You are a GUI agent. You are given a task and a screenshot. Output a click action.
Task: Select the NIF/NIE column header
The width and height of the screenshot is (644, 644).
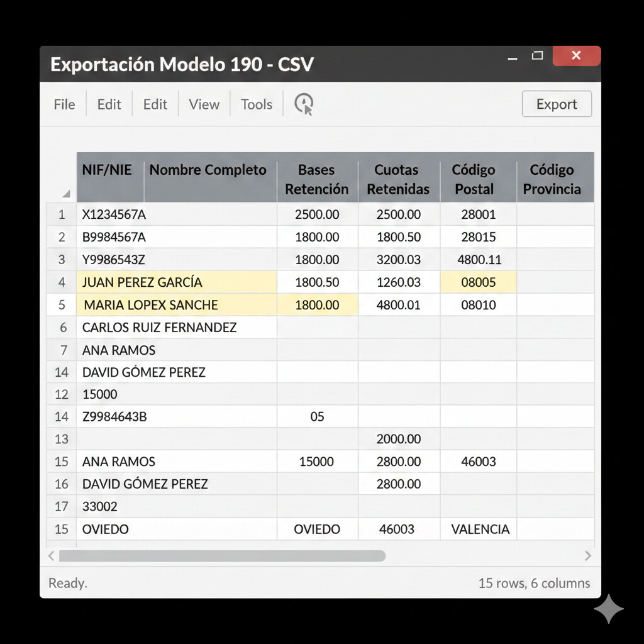(111, 177)
